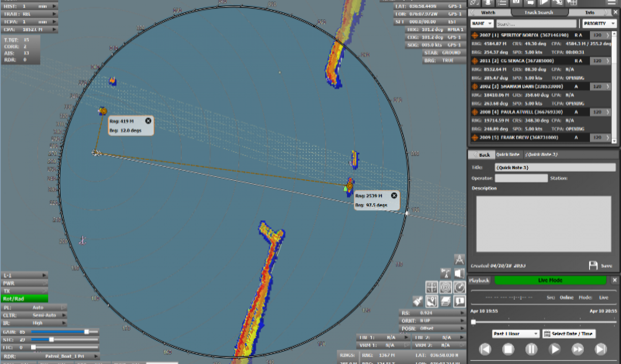Pause the playback
The height and width of the screenshot is (364, 621).
tap(531, 349)
